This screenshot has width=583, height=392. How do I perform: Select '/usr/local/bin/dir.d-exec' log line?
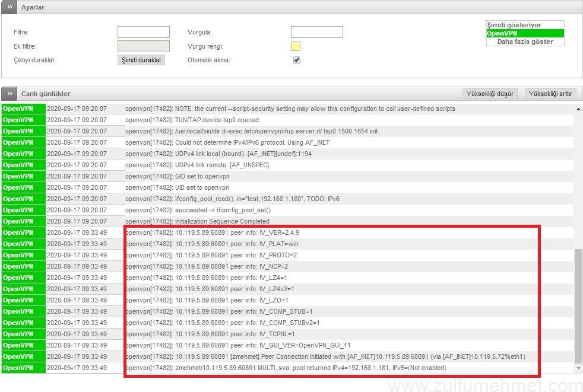coord(287,131)
